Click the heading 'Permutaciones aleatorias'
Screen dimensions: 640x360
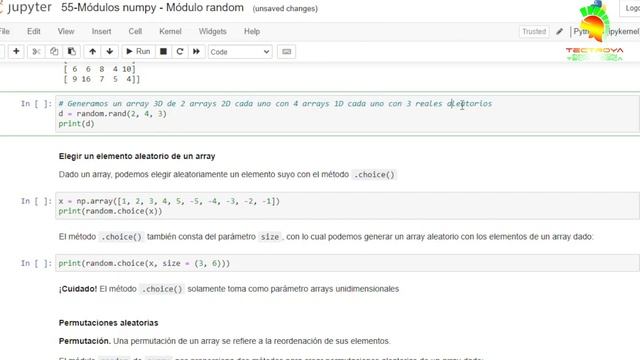coord(108,323)
